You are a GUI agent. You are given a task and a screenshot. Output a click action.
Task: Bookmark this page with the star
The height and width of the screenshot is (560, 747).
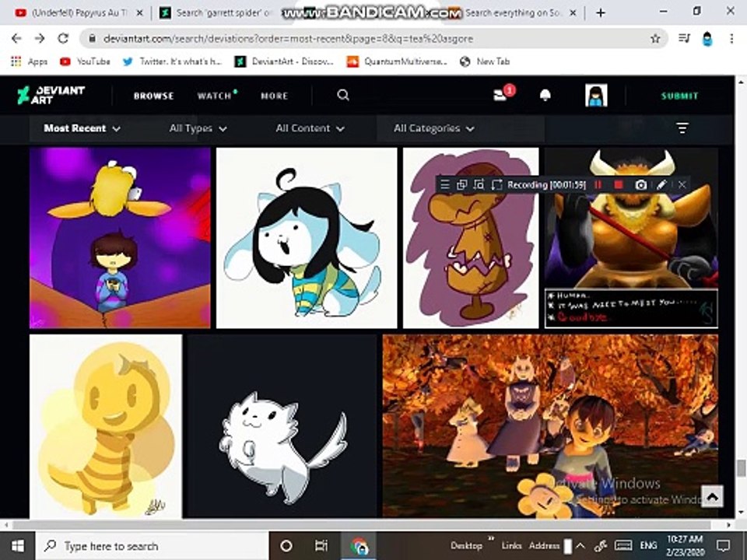(x=655, y=39)
